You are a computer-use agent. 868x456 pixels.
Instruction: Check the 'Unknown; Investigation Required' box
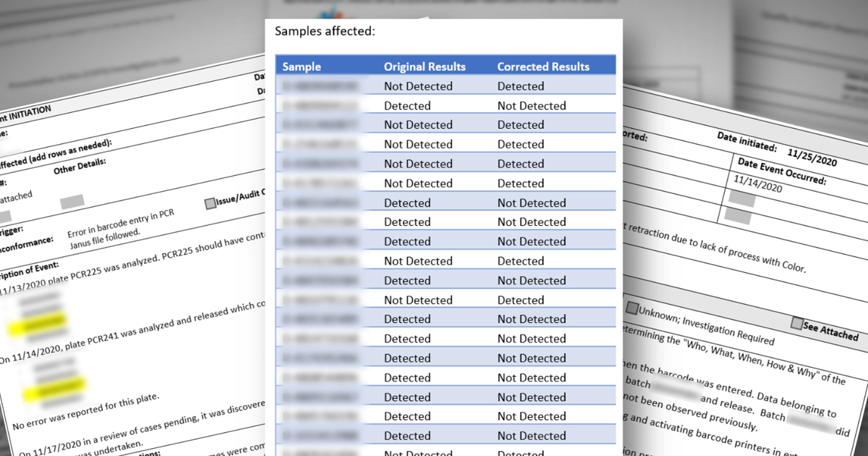[632, 309]
